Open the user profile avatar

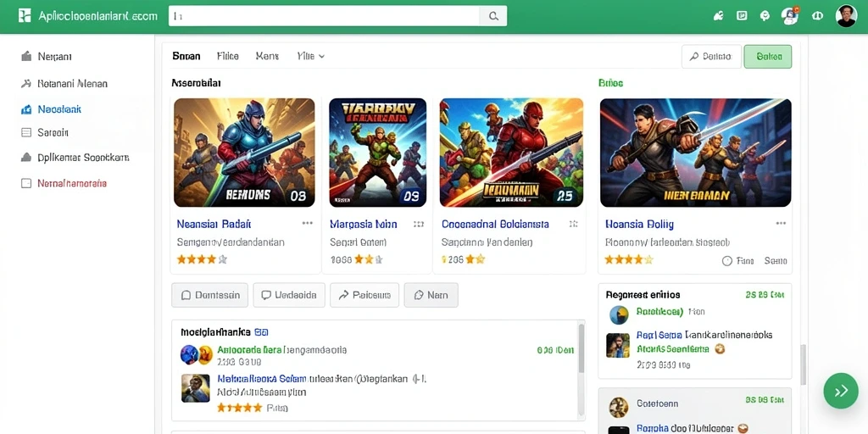coord(846,16)
